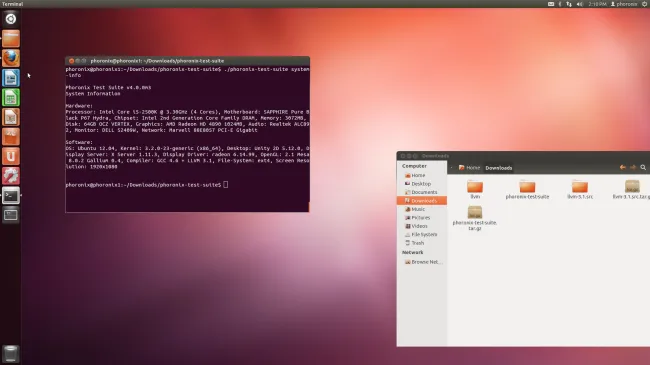Select the llvm folder
Screen dimensions: 650x365
tap(475, 190)
